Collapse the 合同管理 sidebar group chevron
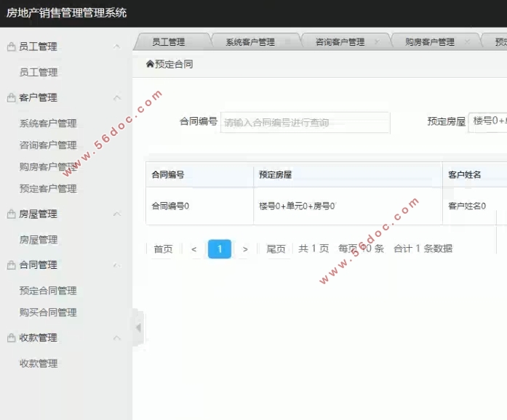507x420 pixels. pos(117,265)
